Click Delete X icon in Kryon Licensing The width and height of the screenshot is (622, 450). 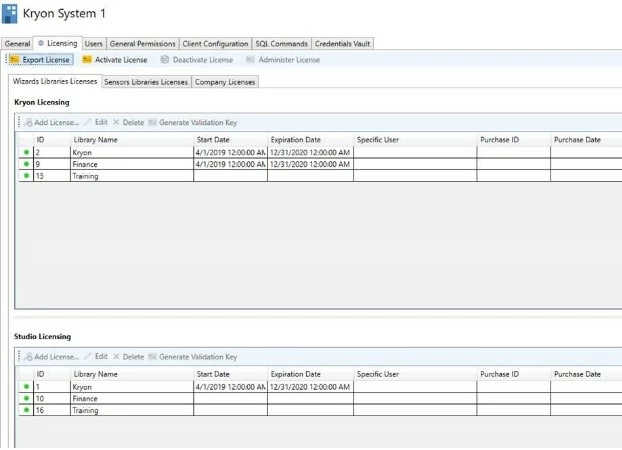pos(116,122)
